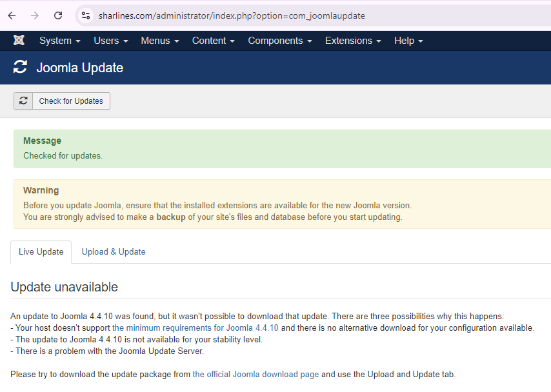This screenshot has height=392, width=551.
Task: Open the Help menu
Action: (408, 41)
